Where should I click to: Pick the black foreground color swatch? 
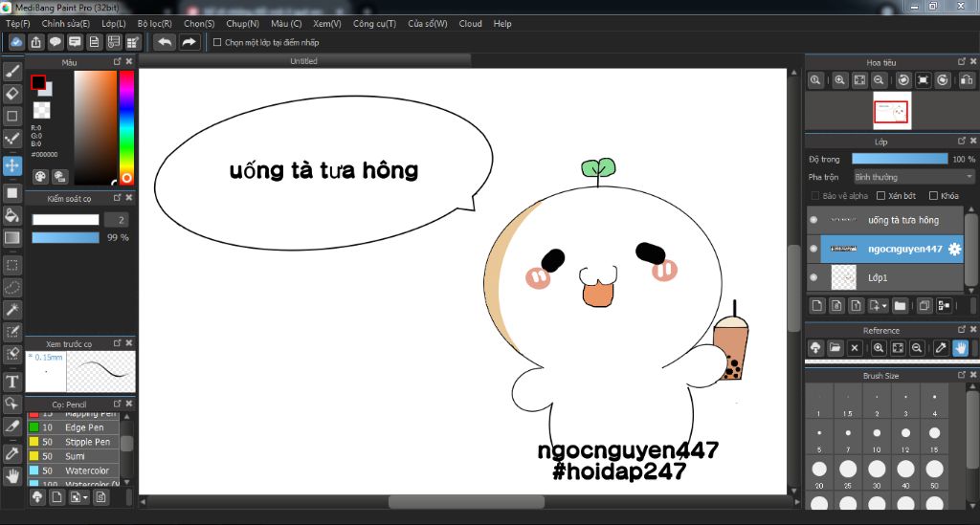38,82
